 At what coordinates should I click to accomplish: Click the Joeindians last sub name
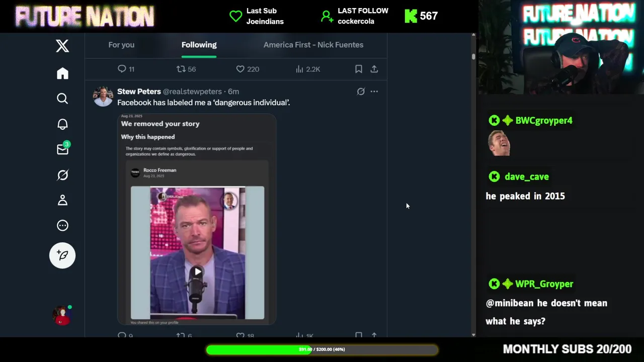[x=265, y=22]
